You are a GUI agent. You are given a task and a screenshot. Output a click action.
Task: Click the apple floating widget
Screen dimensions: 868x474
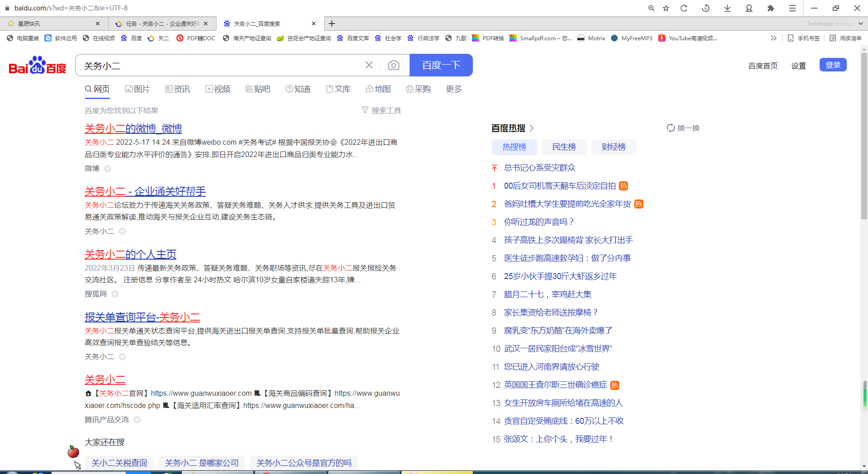73,451
